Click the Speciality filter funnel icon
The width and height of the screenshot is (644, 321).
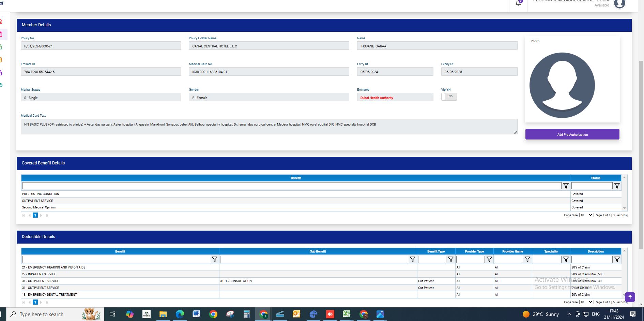pyautogui.click(x=566, y=260)
